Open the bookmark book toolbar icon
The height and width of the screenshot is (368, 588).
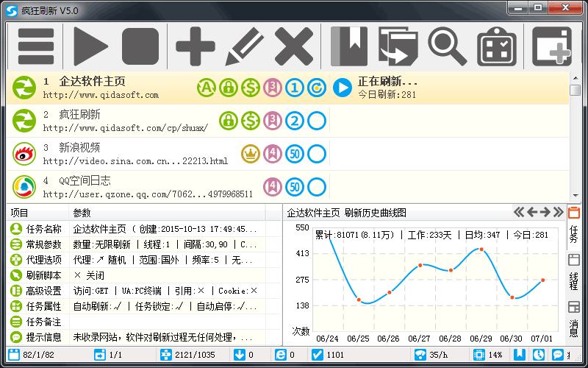pyautogui.click(x=349, y=46)
